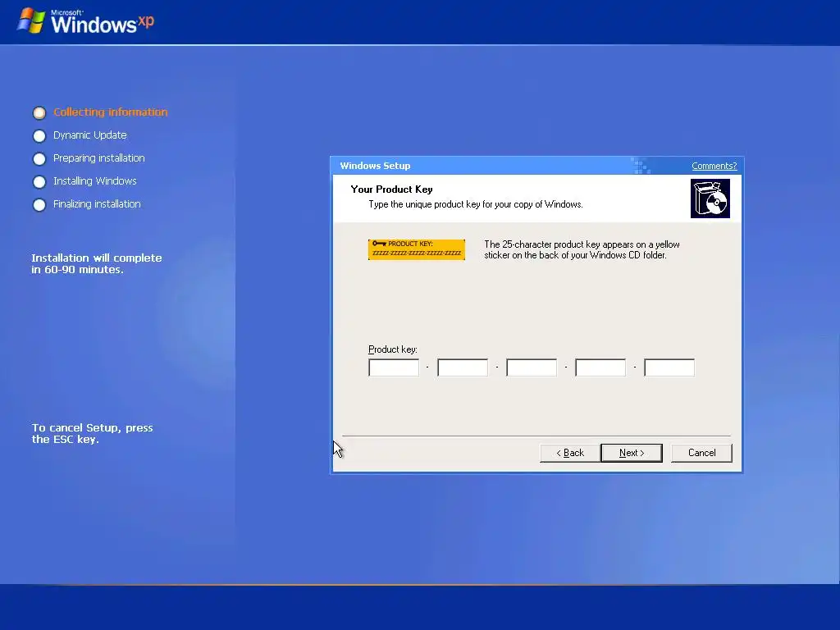The height and width of the screenshot is (630, 840).
Task: Click the Finalizing installation step bullet
Action: coord(39,205)
